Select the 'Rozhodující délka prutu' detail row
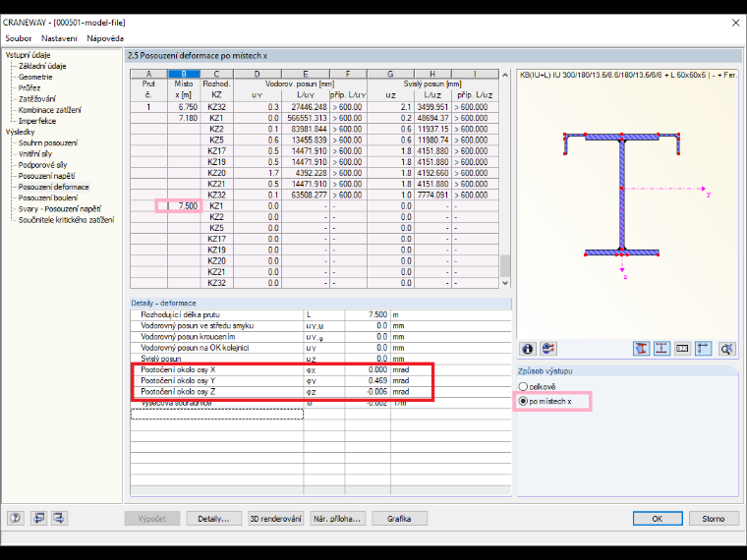Viewport: 747px width, 560px height. point(320,314)
